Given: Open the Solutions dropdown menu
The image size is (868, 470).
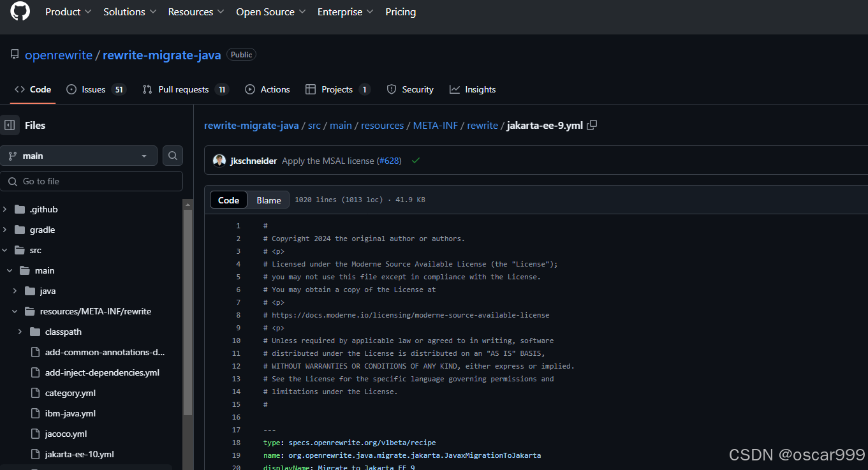Looking at the screenshot, I should click(x=129, y=12).
